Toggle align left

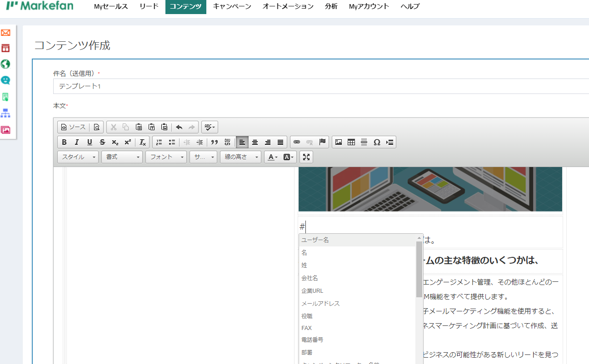(x=242, y=142)
